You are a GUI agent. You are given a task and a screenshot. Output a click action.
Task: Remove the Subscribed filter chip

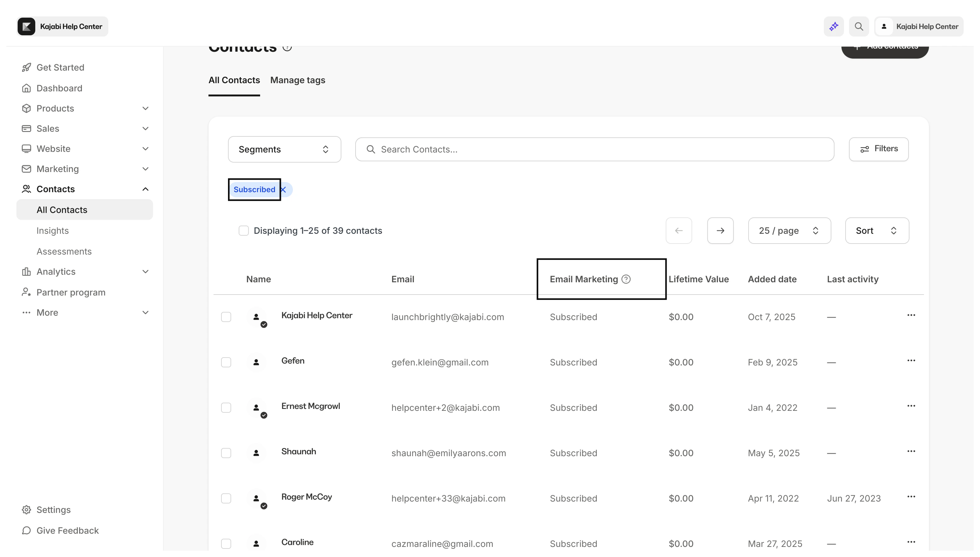(x=283, y=190)
